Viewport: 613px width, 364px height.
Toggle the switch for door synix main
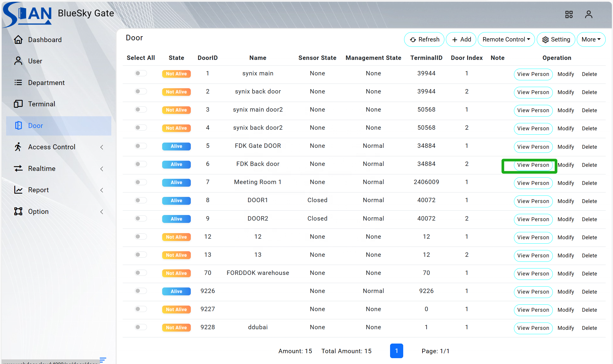(141, 73)
